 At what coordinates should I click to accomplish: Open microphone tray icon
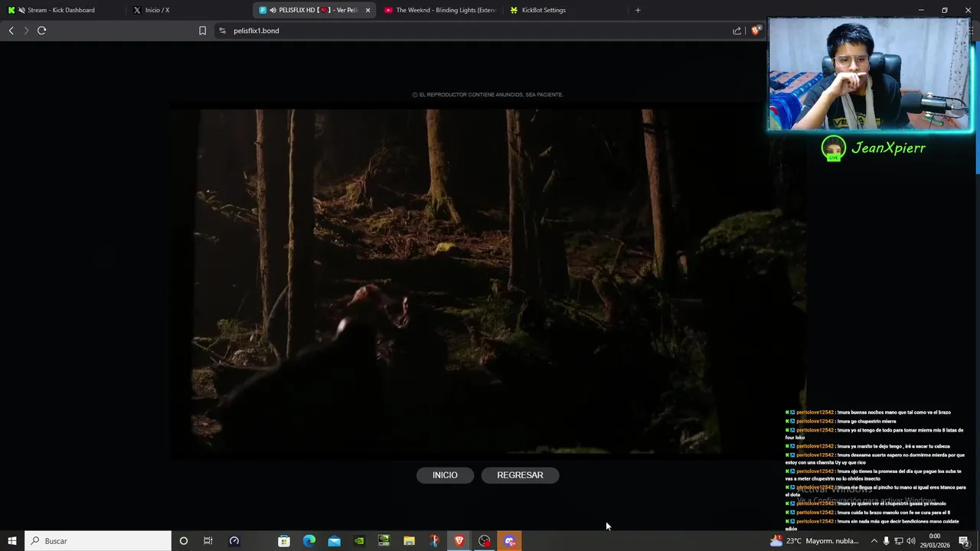887,541
